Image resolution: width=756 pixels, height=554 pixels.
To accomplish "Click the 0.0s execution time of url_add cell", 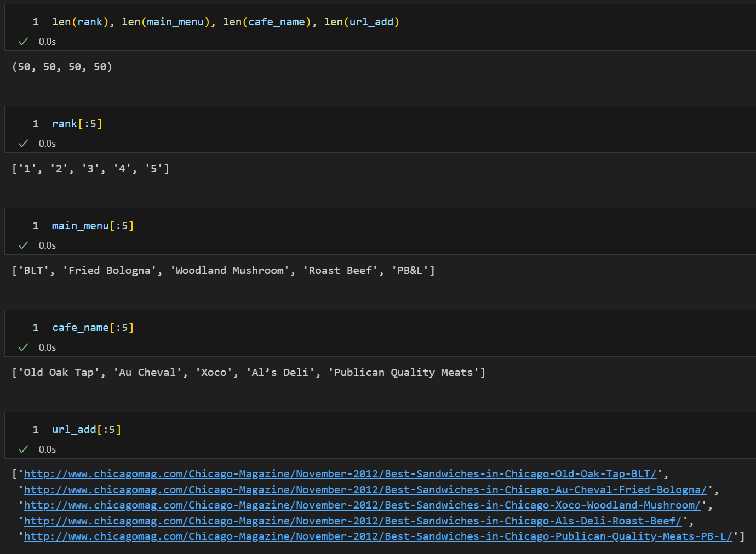I will pyautogui.click(x=47, y=449).
